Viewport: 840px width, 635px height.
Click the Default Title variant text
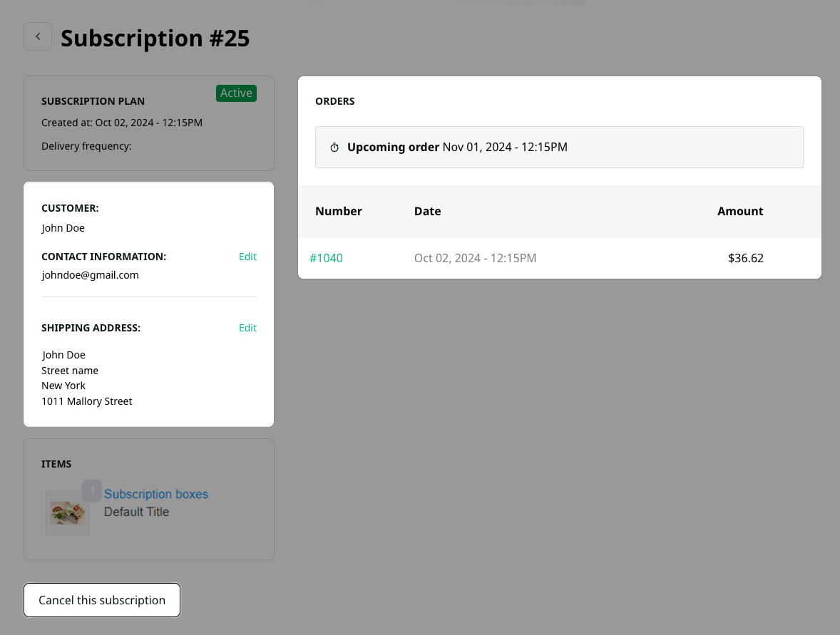point(137,512)
